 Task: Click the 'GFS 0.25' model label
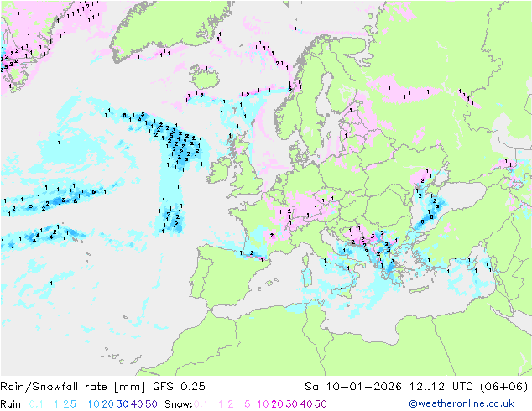pos(179,387)
